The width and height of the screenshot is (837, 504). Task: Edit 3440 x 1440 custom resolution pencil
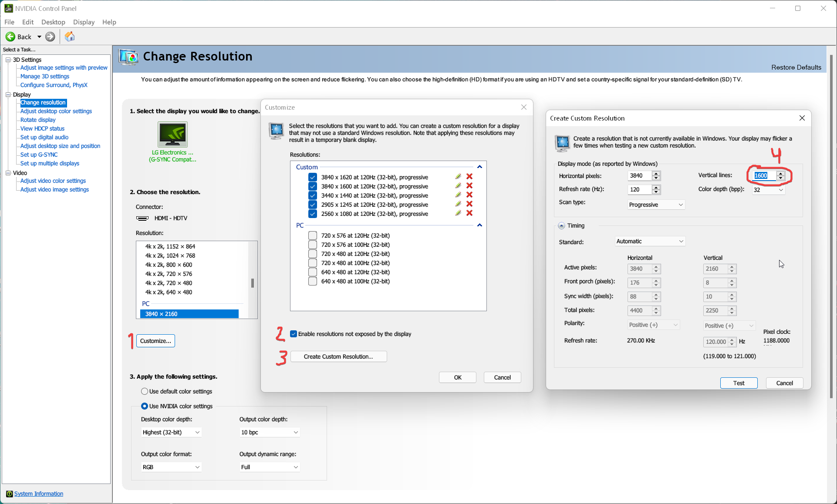point(458,195)
